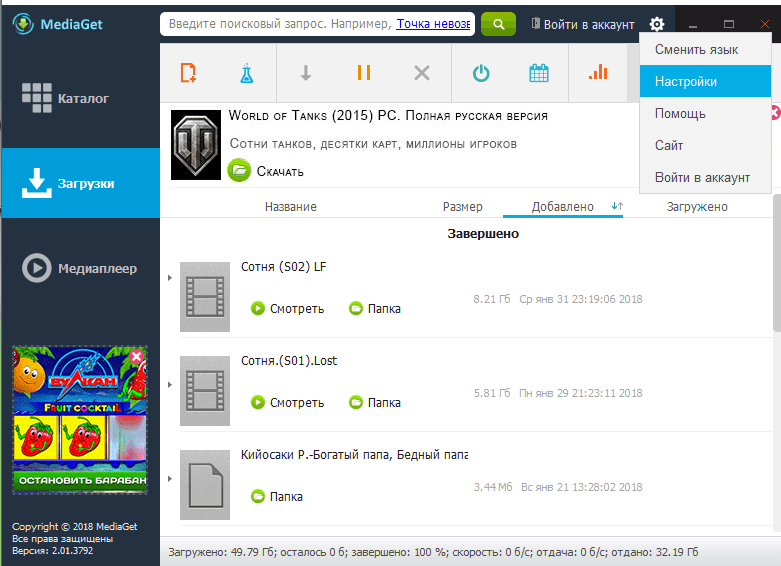Toggle sort order on Добавлено column
The height and width of the screenshot is (566, 781).
(617, 206)
